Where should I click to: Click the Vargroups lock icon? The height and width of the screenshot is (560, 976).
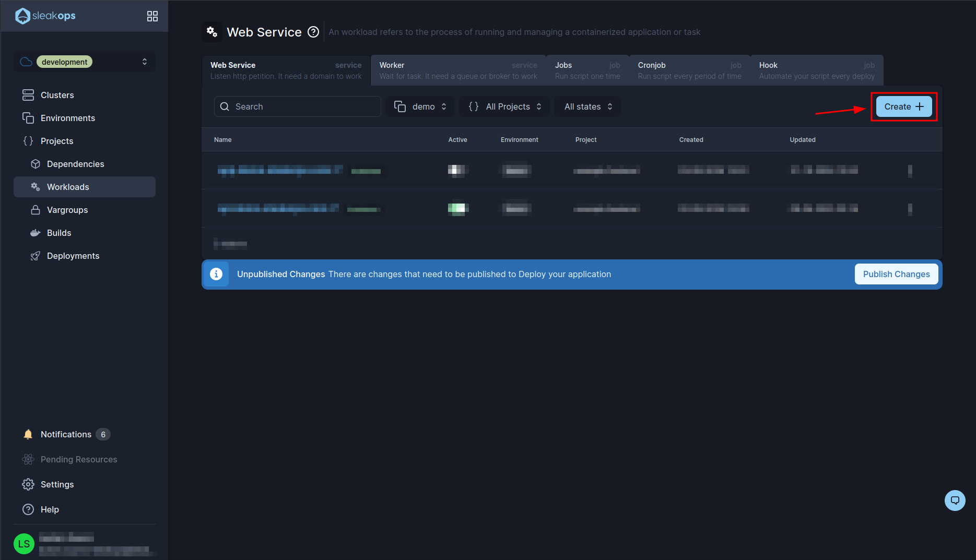point(36,210)
